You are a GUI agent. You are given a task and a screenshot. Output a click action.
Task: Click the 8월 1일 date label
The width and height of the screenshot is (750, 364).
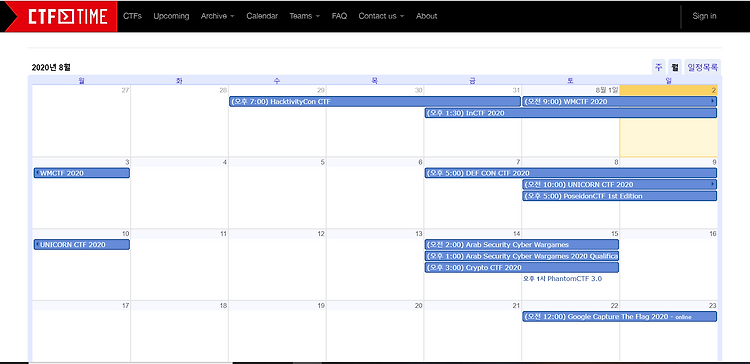click(607, 90)
